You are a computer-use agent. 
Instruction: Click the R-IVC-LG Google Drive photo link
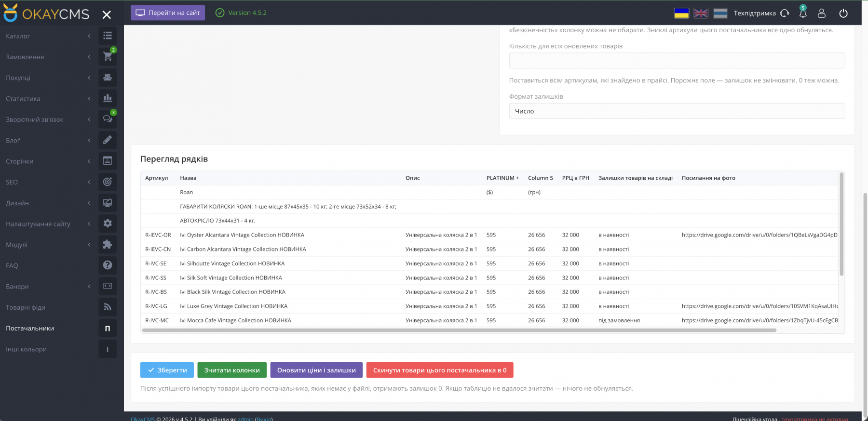point(759,306)
